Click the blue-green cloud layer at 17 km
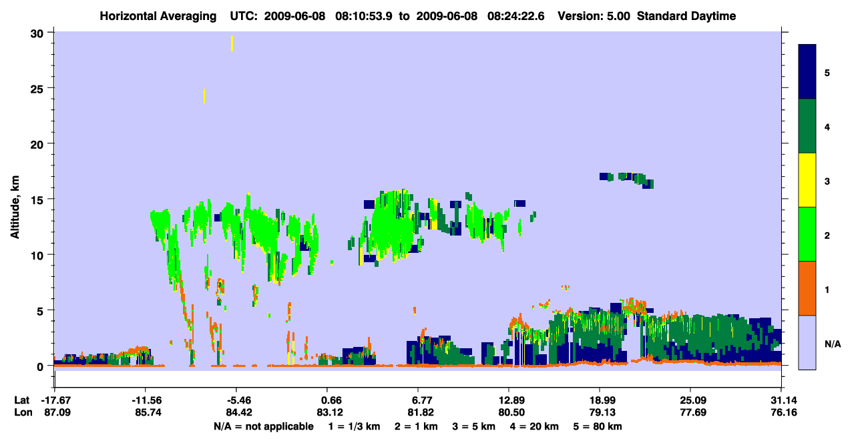Image resolution: width=868 pixels, height=445 pixels. (626, 179)
